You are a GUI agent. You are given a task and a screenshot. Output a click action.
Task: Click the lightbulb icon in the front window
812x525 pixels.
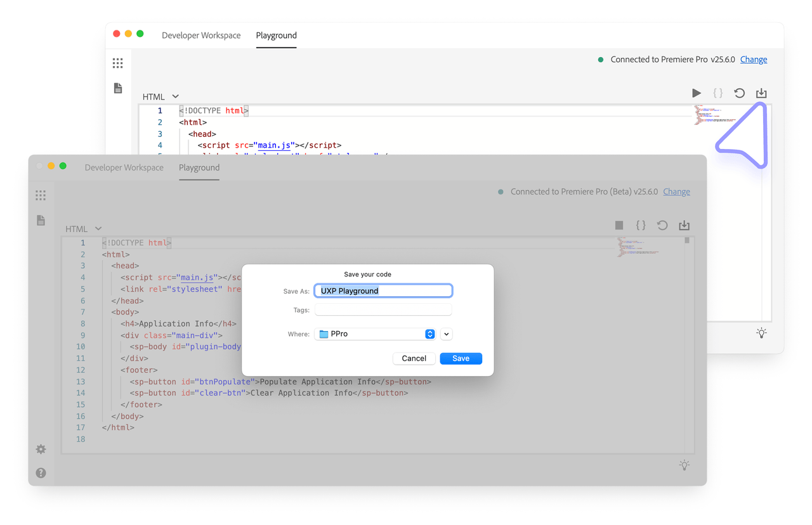pyautogui.click(x=684, y=465)
